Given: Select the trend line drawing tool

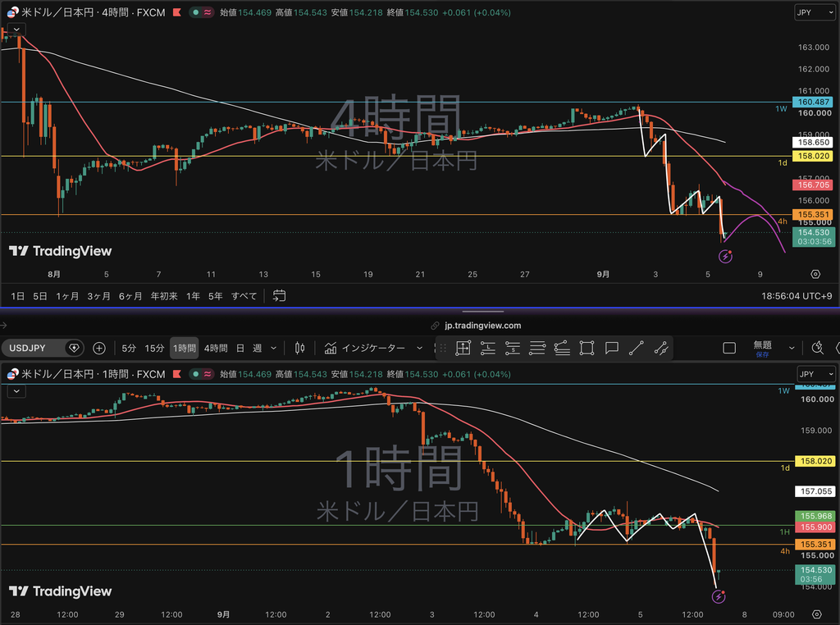Looking at the screenshot, I should pyautogui.click(x=637, y=348).
